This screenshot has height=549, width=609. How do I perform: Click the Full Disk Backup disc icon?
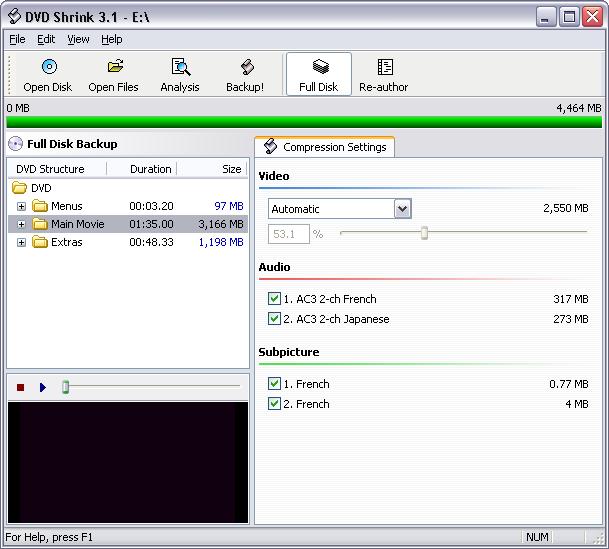pyautogui.click(x=16, y=144)
